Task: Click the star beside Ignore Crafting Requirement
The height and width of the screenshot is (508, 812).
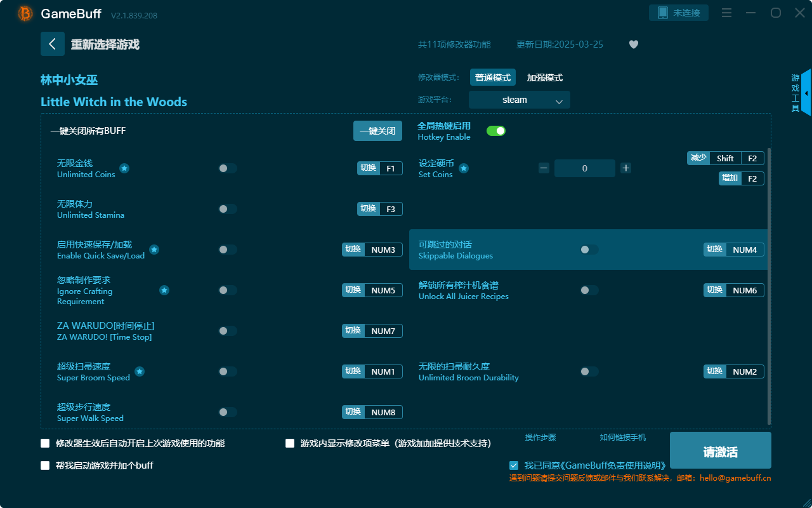Action: click(164, 290)
